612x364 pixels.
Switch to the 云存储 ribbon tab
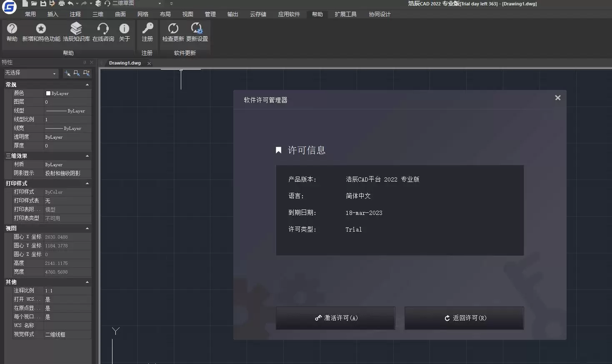click(x=258, y=14)
